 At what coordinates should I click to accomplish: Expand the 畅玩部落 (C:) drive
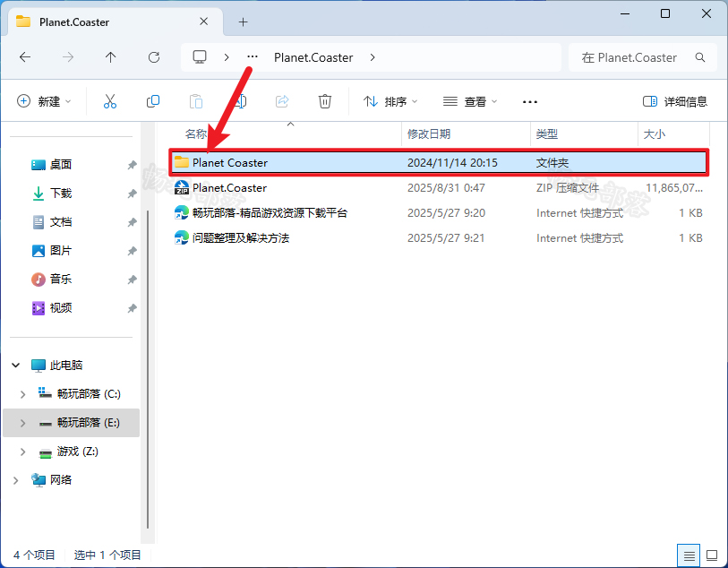[x=22, y=394]
